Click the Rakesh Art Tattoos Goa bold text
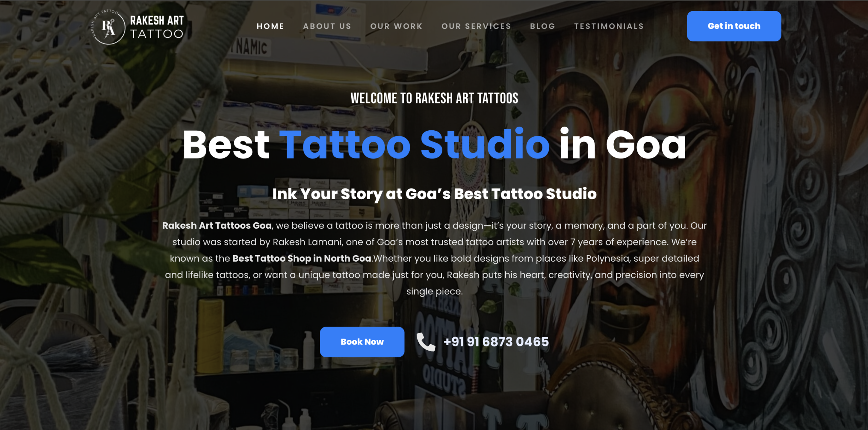868x430 pixels. [217, 225]
